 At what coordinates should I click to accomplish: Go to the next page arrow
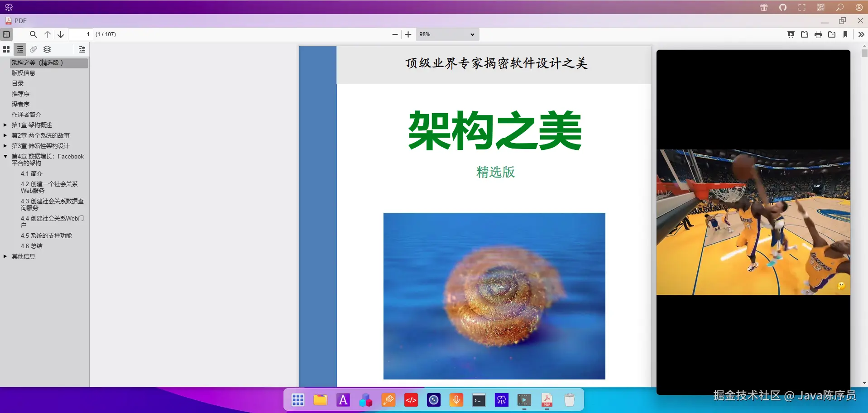click(61, 34)
